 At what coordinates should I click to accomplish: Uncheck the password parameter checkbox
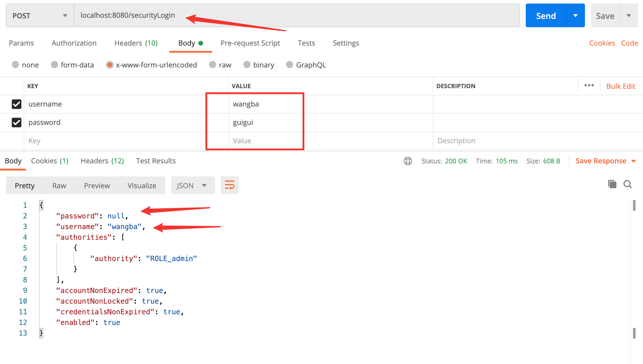17,123
